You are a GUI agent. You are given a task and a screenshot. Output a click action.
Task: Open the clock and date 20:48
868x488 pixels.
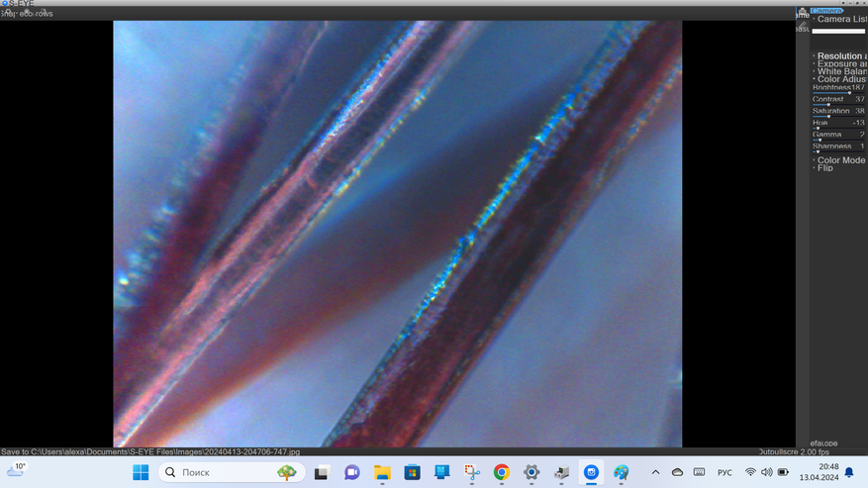[x=819, y=472]
